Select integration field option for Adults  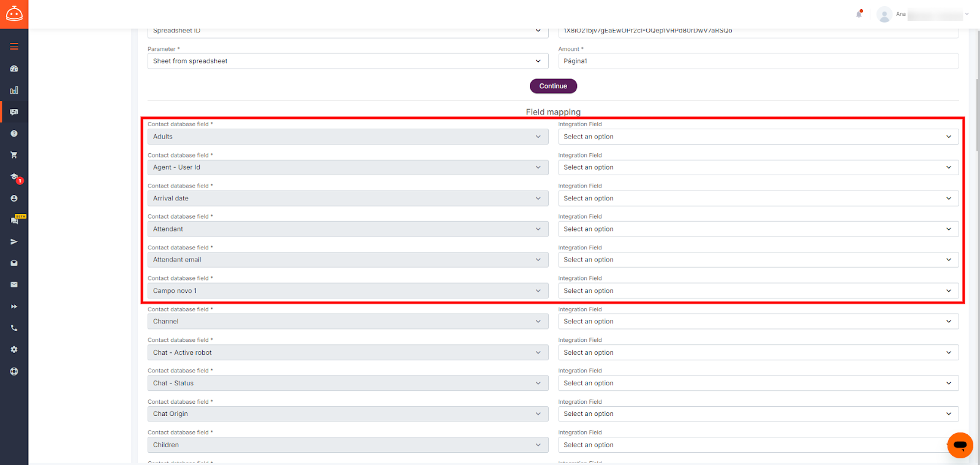tap(758, 137)
